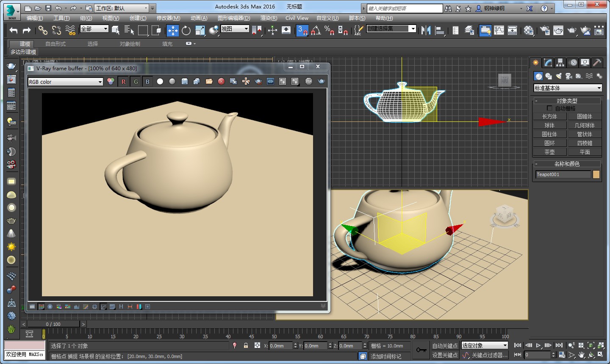
Task: Open the 视图 reference coordinate dropdown
Action: [x=235, y=29]
